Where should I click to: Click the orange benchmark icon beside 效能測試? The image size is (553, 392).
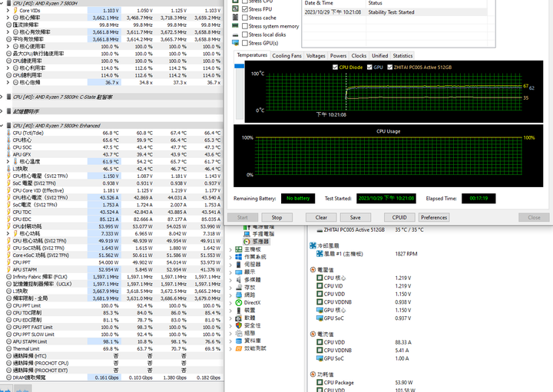pyautogui.click(x=239, y=348)
